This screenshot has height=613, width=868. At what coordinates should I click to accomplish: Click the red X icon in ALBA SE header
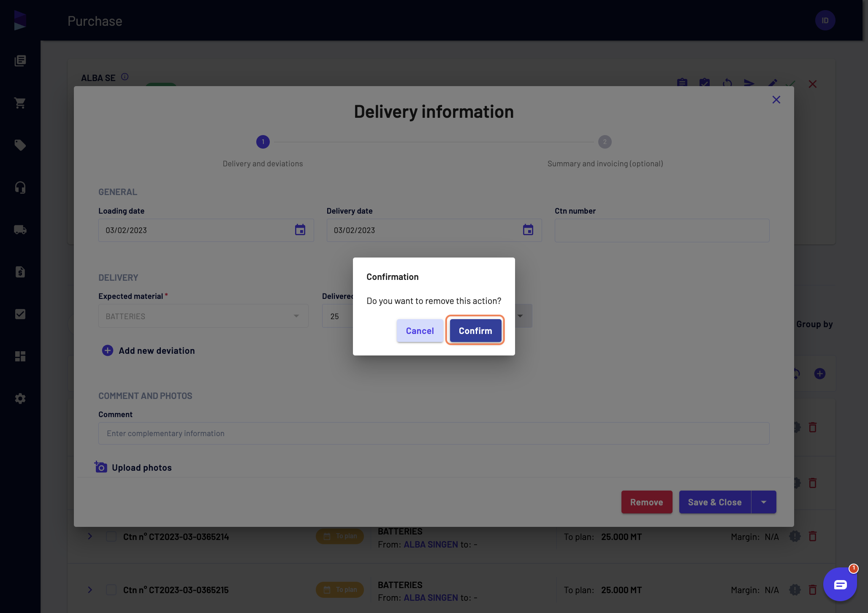(x=812, y=84)
